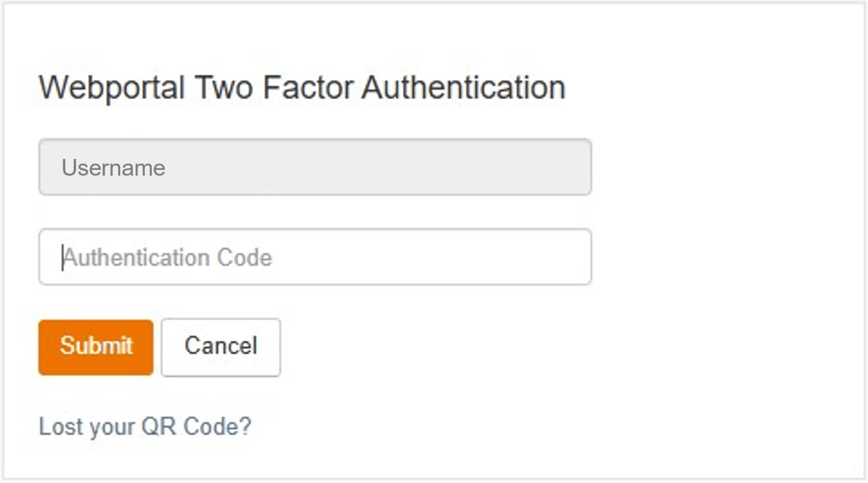Screen dimensions: 868x483
Task: Choose the button to the right of Submit
Action: point(221,347)
